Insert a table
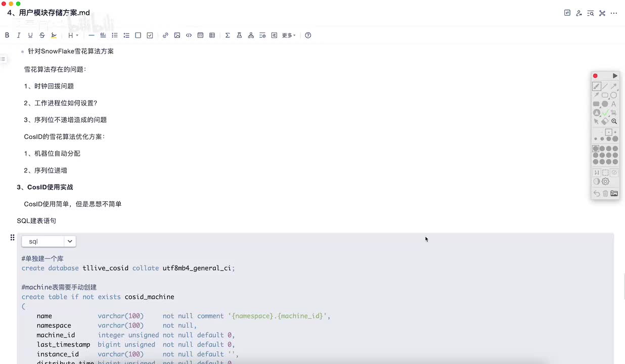 pos(212,35)
